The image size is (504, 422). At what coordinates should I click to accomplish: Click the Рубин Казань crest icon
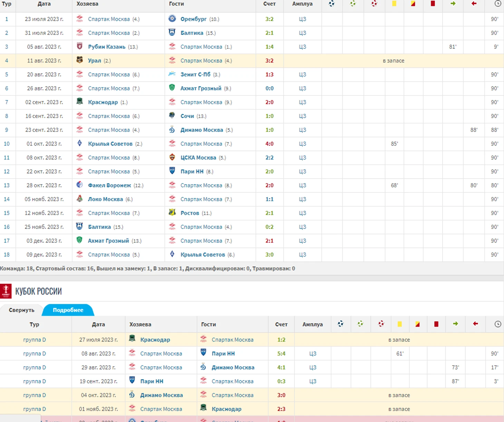click(x=79, y=46)
